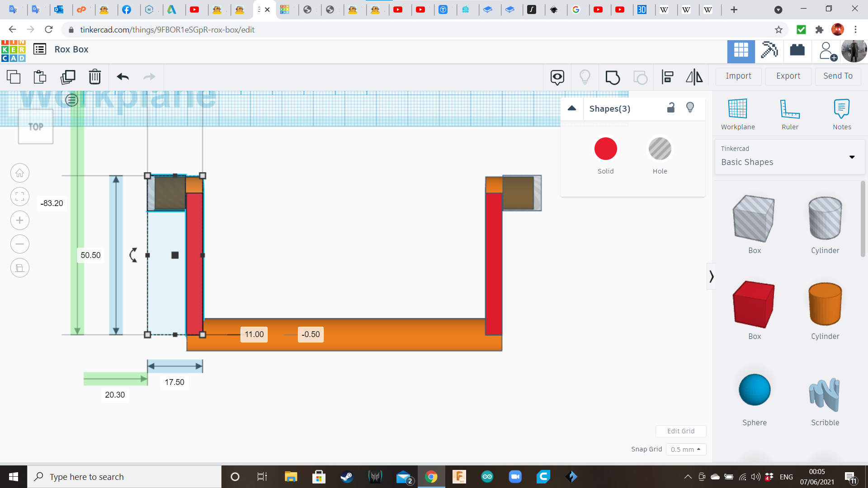Expand the Basic Shapes dropdown

click(x=852, y=157)
